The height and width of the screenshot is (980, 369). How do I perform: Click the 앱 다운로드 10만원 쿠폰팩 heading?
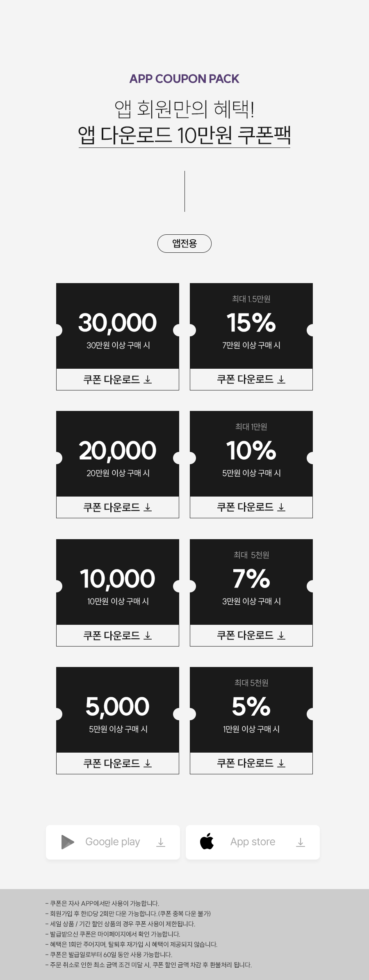[184, 135]
